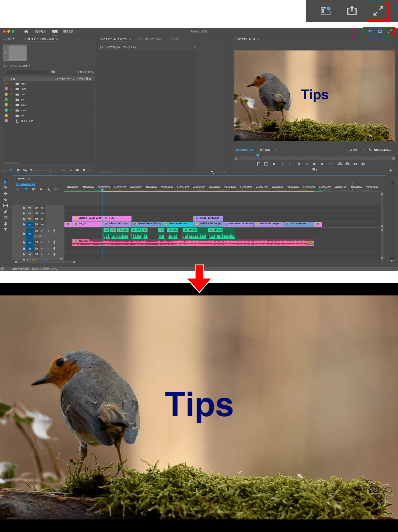This screenshot has width=398, height=532.
Task: Play the sequence in program monitor
Action: click(315, 164)
